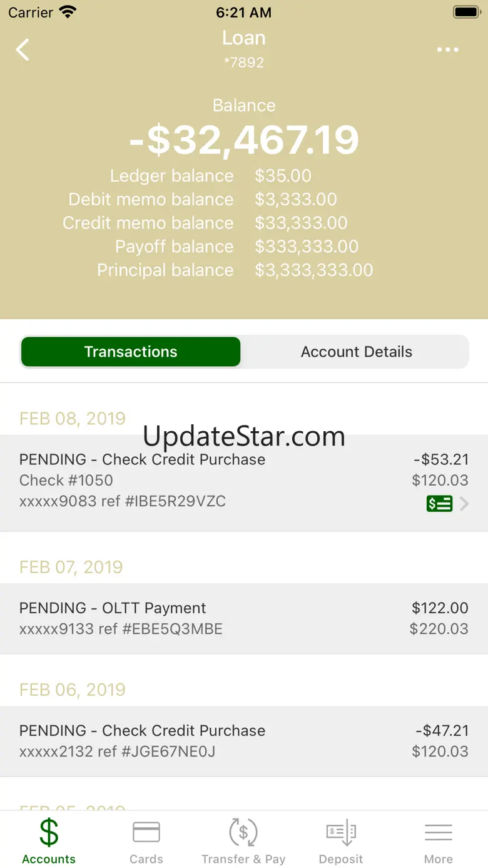Open the Accounts dollar sign tab
The width and height of the screenshot is (488, 868).
49,840
